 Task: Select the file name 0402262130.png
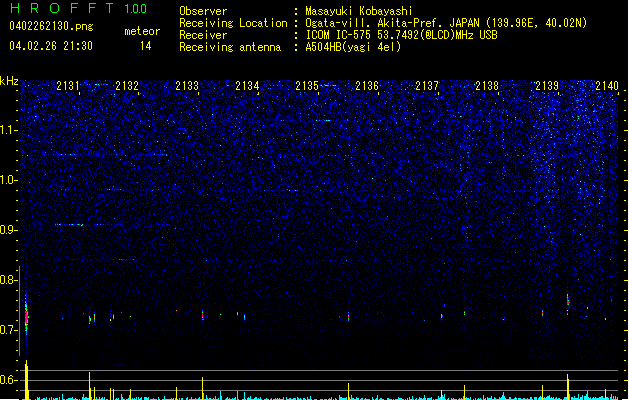click(x=51, y=26)
